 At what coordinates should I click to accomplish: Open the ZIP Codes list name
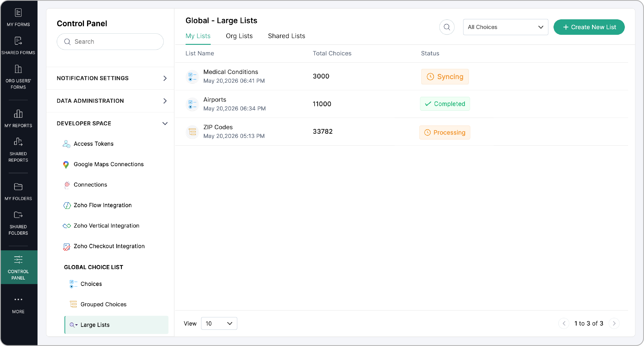tap(218, 127)
